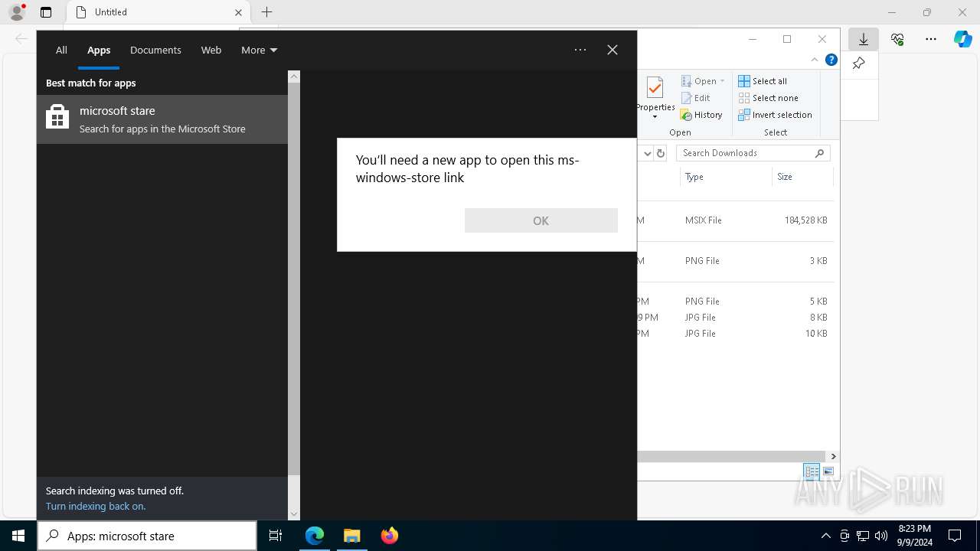Click OK in the ms-windows-store dialog
Viewport: 980px width, 551px height.
pyautogui.click(x=541, y=220)
